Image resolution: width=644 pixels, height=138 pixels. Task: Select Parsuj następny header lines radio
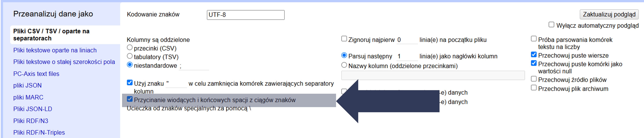(344, 55)
